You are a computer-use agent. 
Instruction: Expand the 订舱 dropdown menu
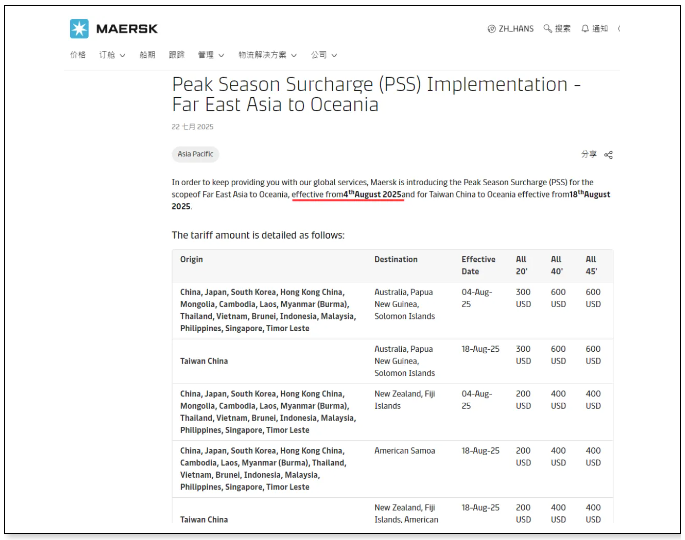(x=112, y=55)
